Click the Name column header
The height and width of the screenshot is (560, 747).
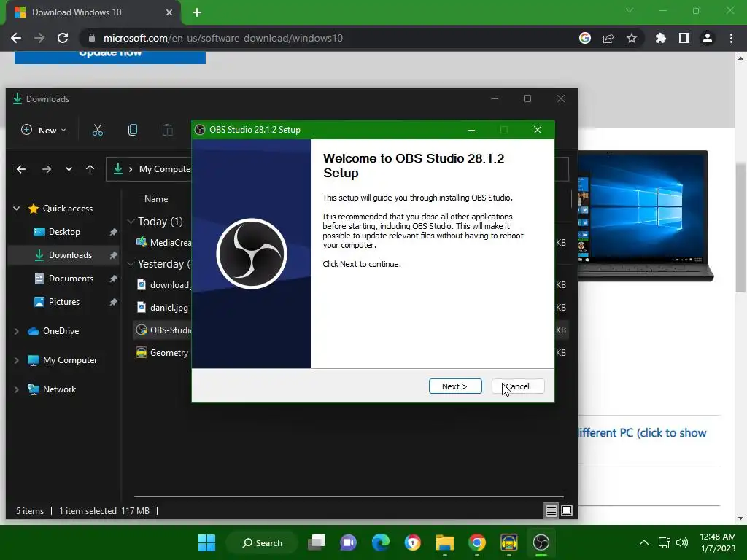click(x=156, y=199)
